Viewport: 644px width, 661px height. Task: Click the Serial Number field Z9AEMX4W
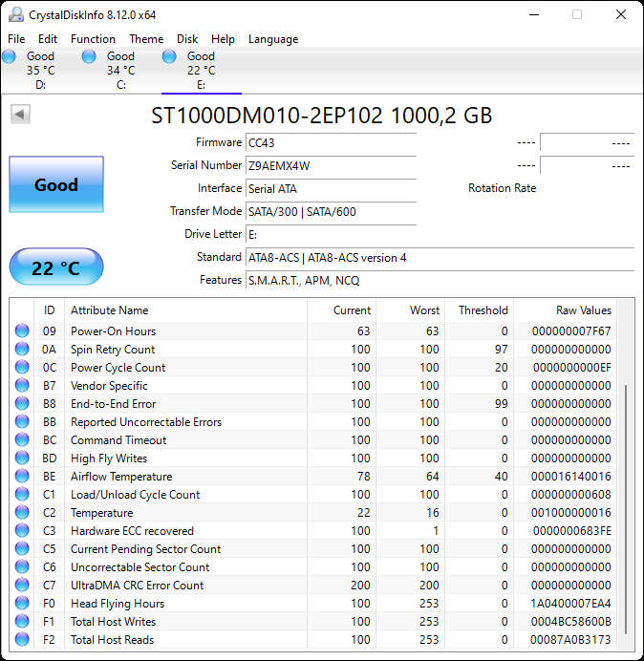point(331,165)
